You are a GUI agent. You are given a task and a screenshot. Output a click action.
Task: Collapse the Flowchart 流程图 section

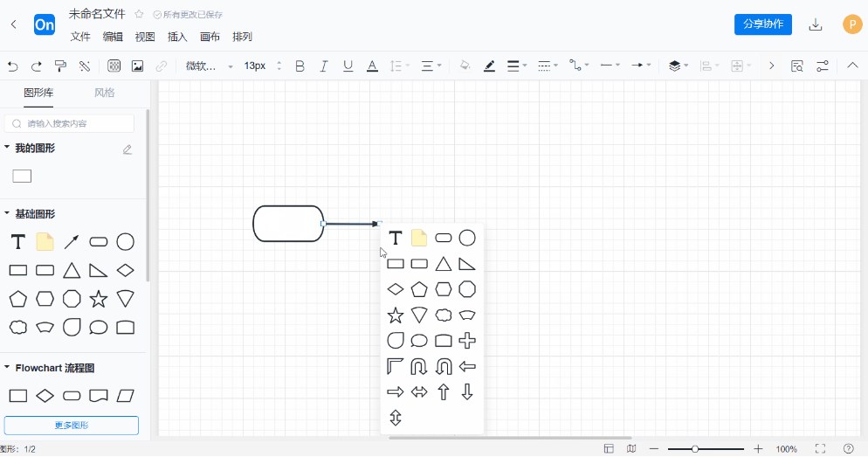click(x=7, y=367)
